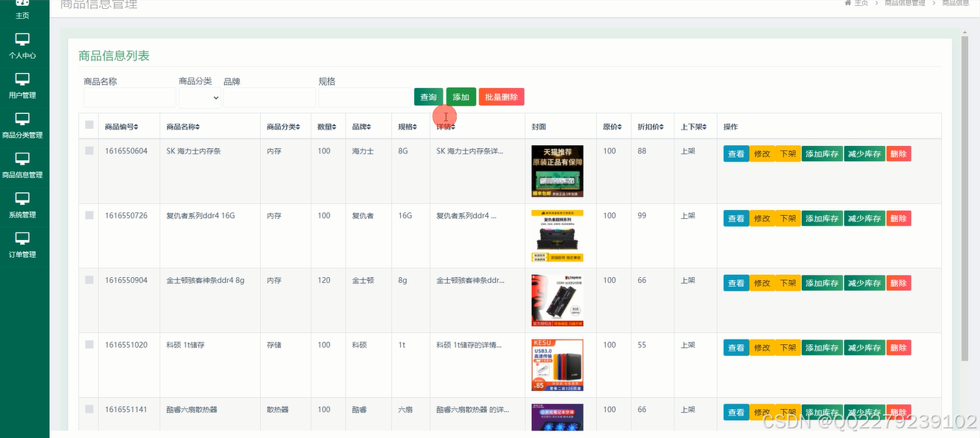The height and width of the screenshot is (438, 980).
Task: Open the 复仇者系列ddr4 16G cover thumbnail
Action: pyautogui.click(x=557, y=236)
